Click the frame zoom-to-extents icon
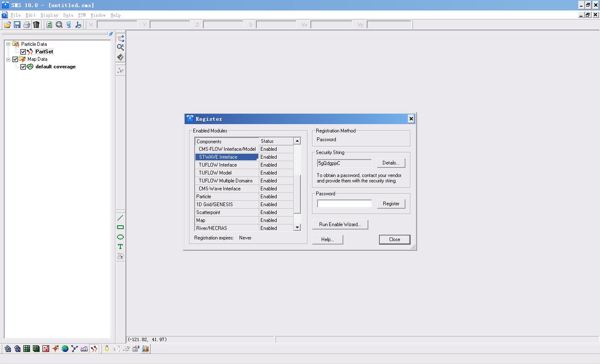The image size is (600, 364). tap(59, 25)
